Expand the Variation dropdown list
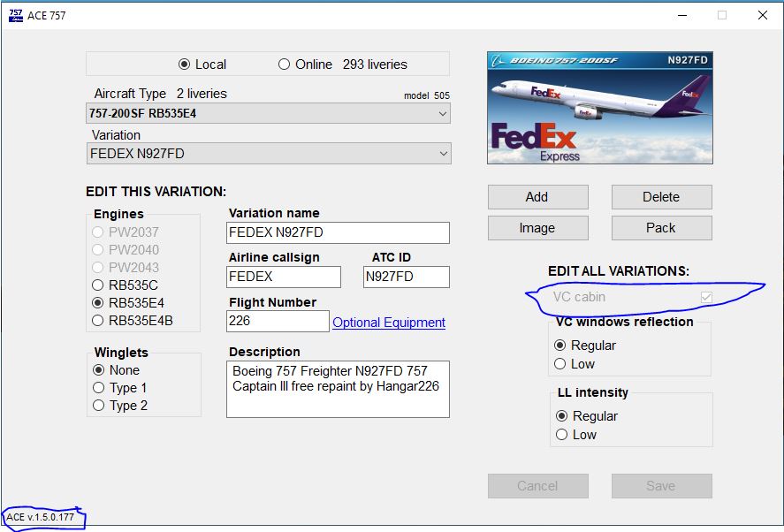The image size is (784, 532). pos(269,154)
